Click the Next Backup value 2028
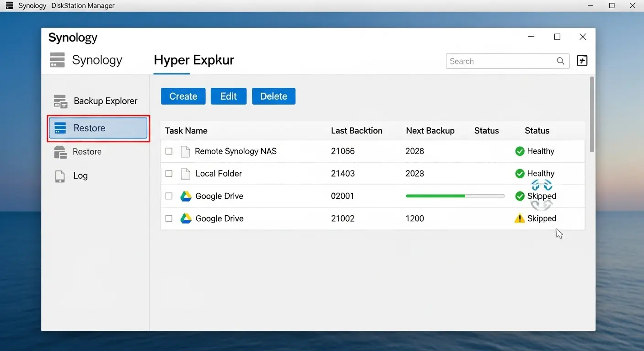The width and height of the screenshot is (644, 351). 415,151
